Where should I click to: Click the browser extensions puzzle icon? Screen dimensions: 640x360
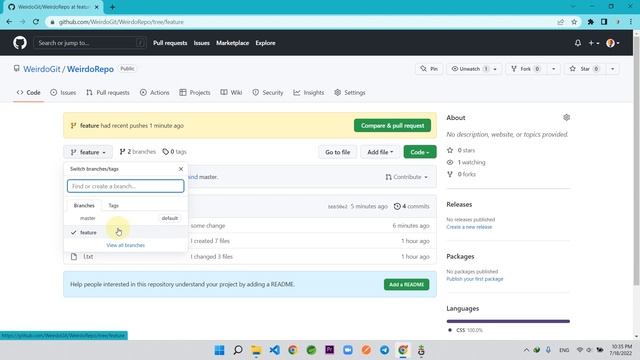click(590, 22)
